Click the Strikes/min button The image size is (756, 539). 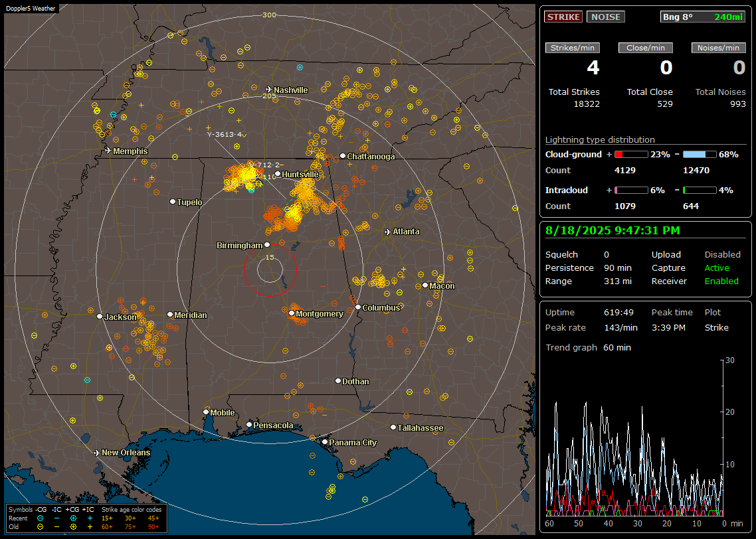click(x=572, y=48)
